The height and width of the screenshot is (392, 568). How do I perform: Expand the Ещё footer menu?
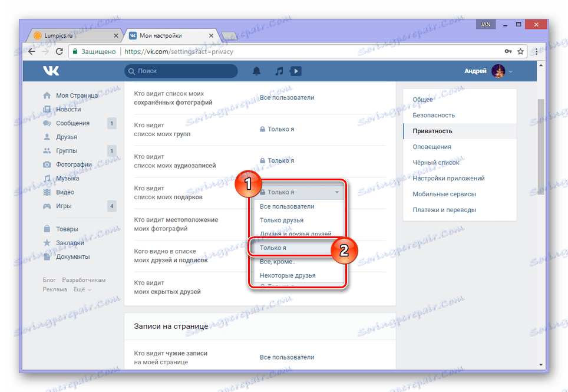[82, 289]
